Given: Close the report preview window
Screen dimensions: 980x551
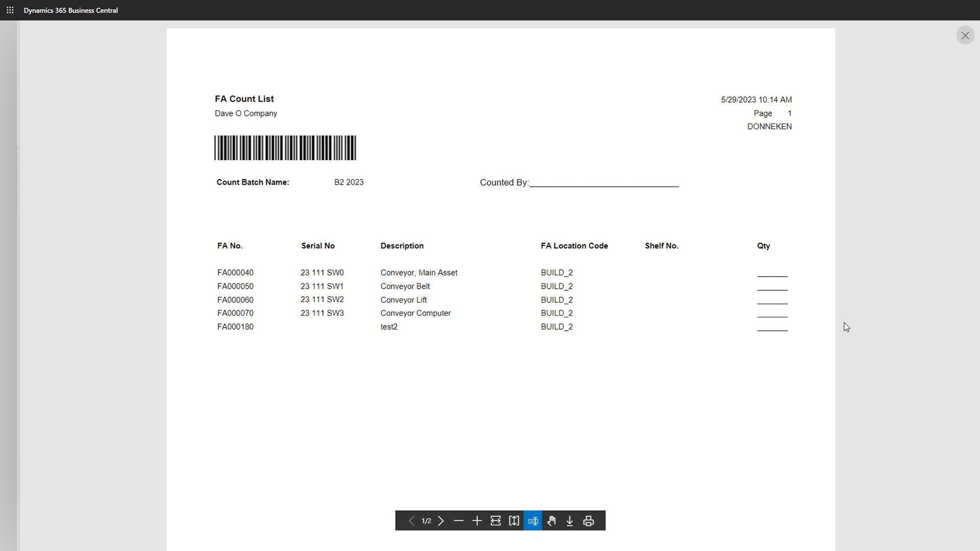Looking at the screenshot, I should tap(965, 36).
